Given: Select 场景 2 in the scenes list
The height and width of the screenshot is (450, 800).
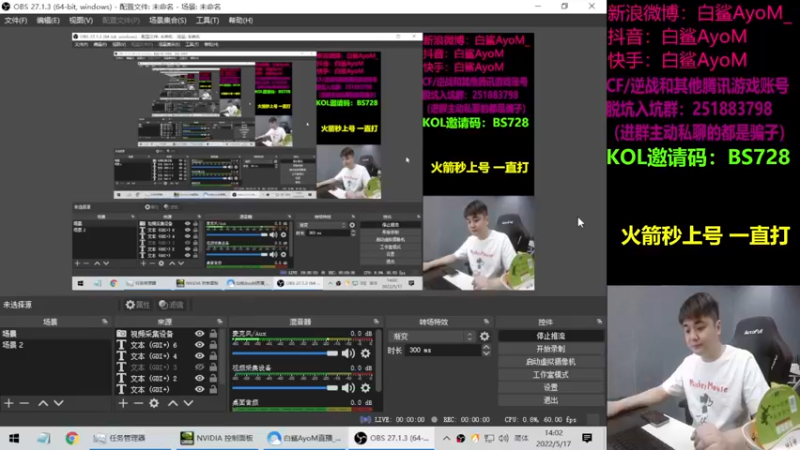Looking at the screenshot, I should [x=55, y=345].
